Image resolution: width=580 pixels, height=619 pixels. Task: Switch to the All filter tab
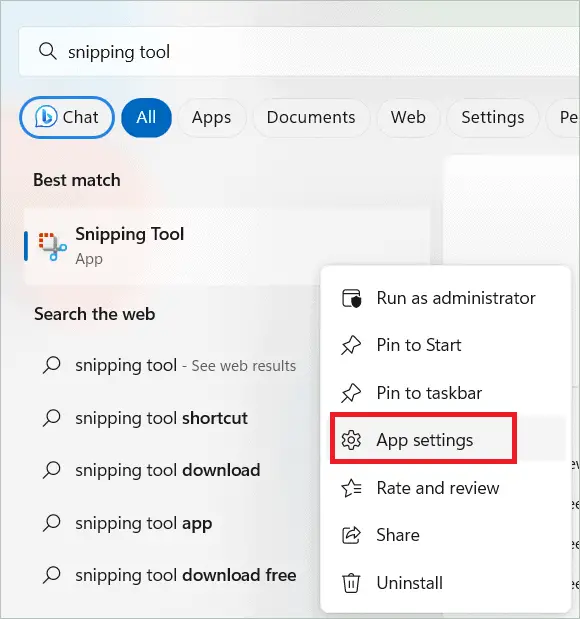click(146, 117)
